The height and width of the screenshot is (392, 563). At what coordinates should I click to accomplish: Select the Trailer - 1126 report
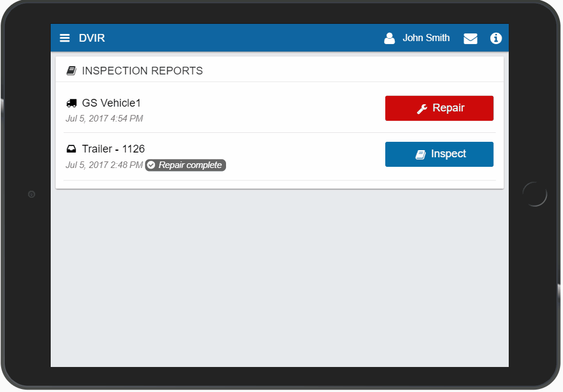point(113,149)
